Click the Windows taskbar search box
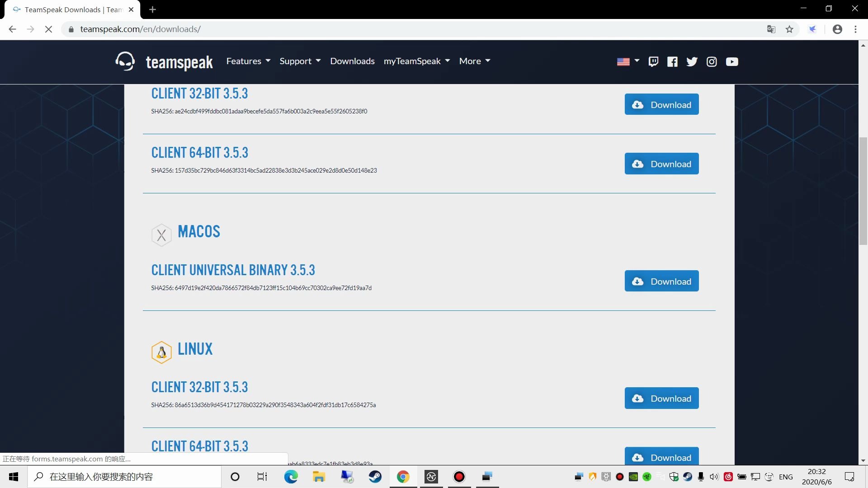This screenshot has width=868, height=488. 124,477
